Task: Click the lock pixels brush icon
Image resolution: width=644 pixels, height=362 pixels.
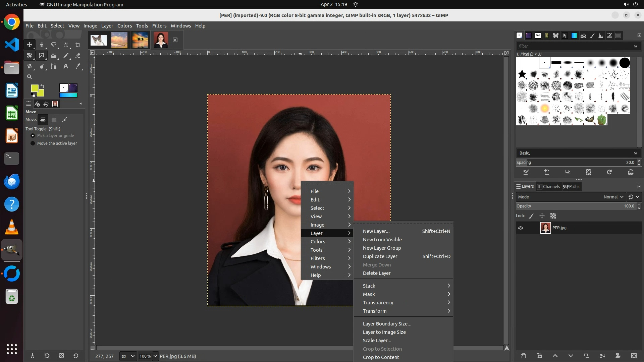Action: 531,216
